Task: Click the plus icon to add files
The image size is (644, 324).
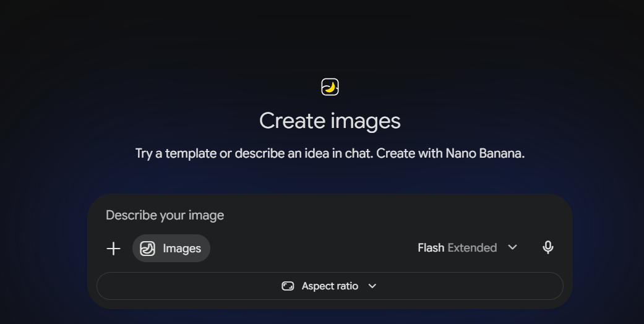Action: (x=113, y=249)
